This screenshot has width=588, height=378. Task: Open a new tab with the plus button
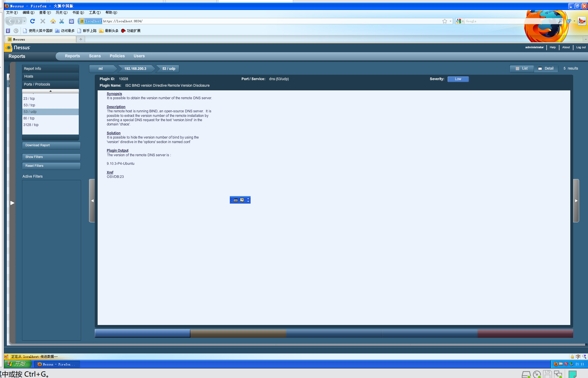[x=81, y=39]
